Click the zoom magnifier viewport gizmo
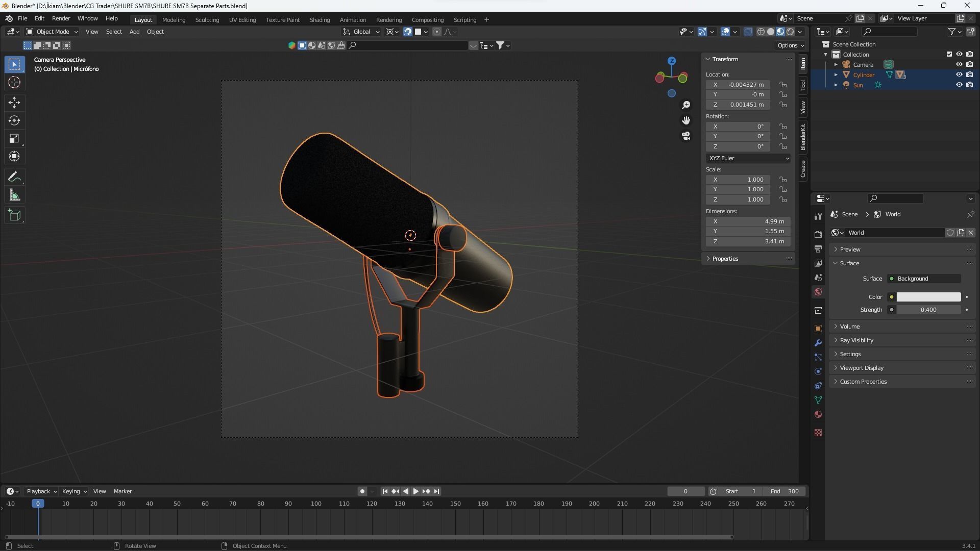The image size is (980, 551). [x=686, y=105]
